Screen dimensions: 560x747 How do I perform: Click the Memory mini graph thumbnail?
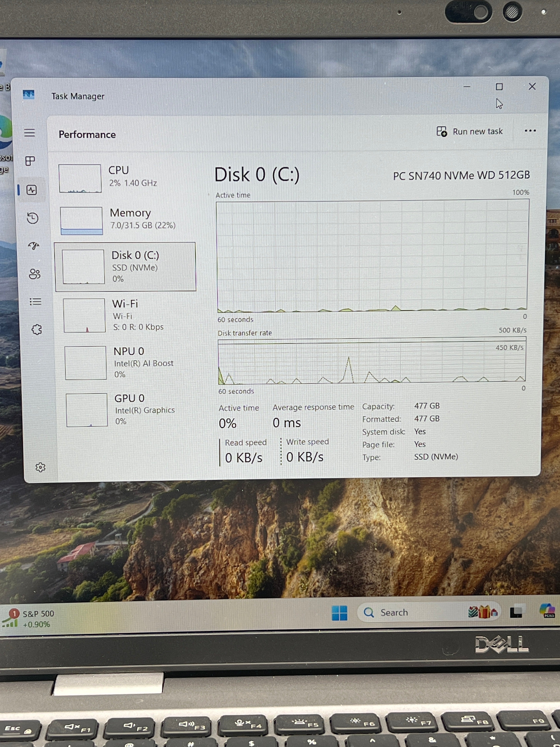81,220
